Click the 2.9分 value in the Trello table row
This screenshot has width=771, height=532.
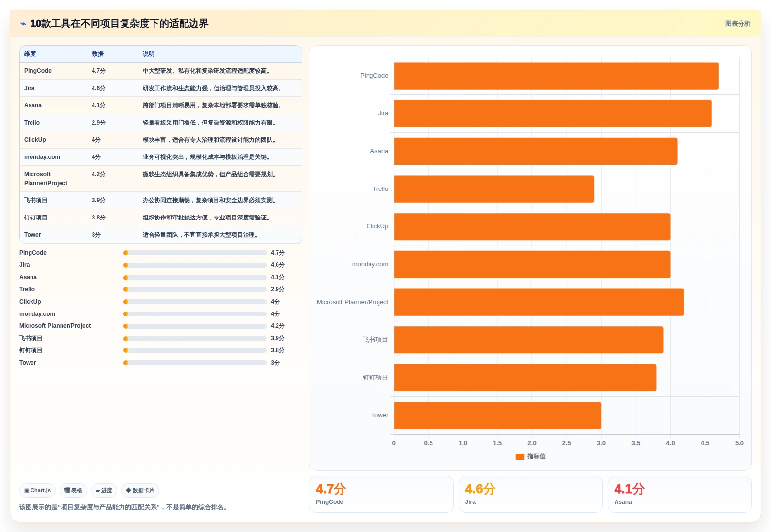point(98,123)
